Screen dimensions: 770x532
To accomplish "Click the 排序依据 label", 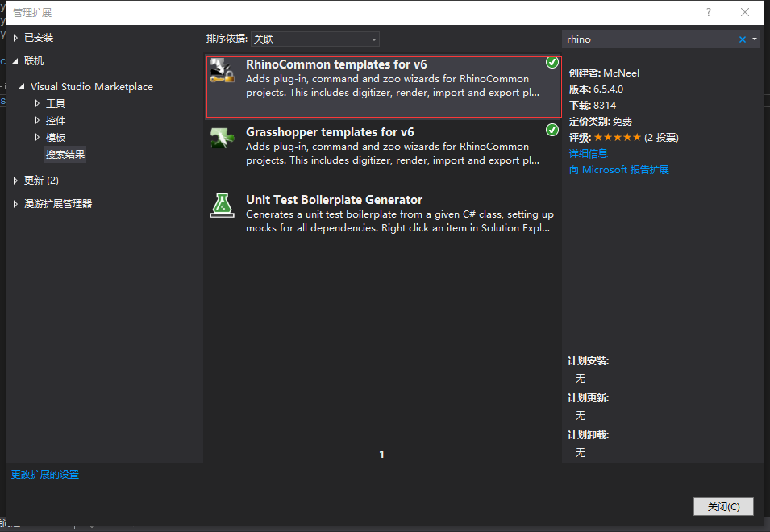I will 227,39.
